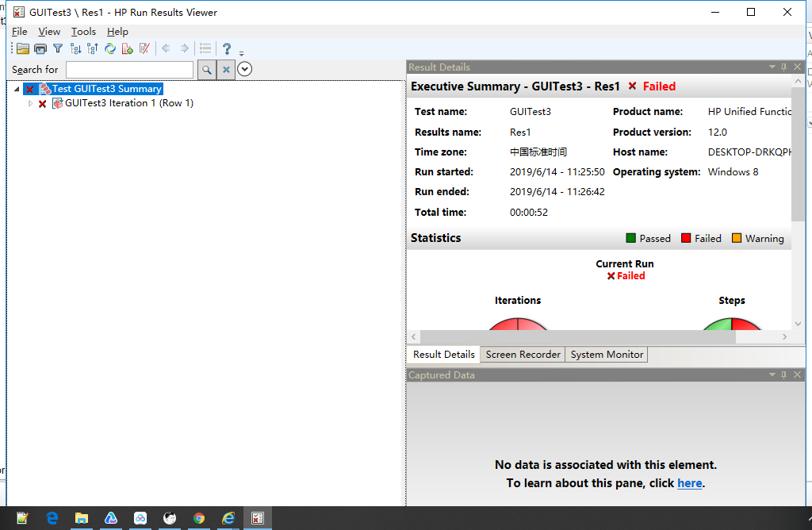
Task: Click the Executive Summary Failed status text
Action: coord(659,86)
